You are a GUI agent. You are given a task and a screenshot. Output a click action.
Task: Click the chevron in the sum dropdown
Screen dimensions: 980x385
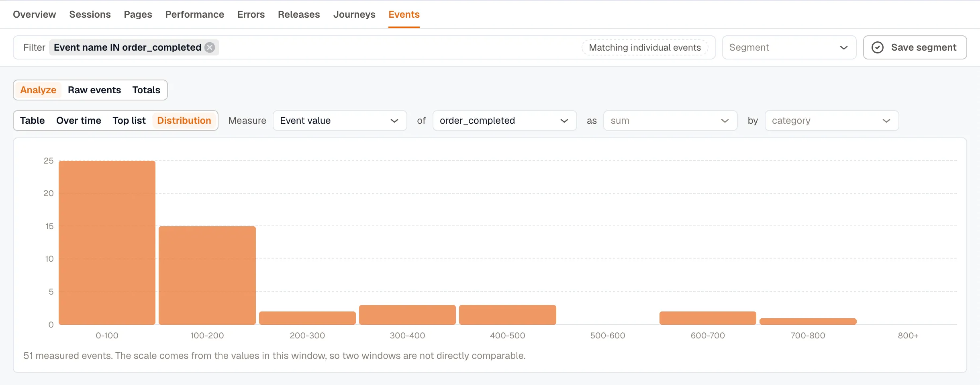click(x=725, y=121)
